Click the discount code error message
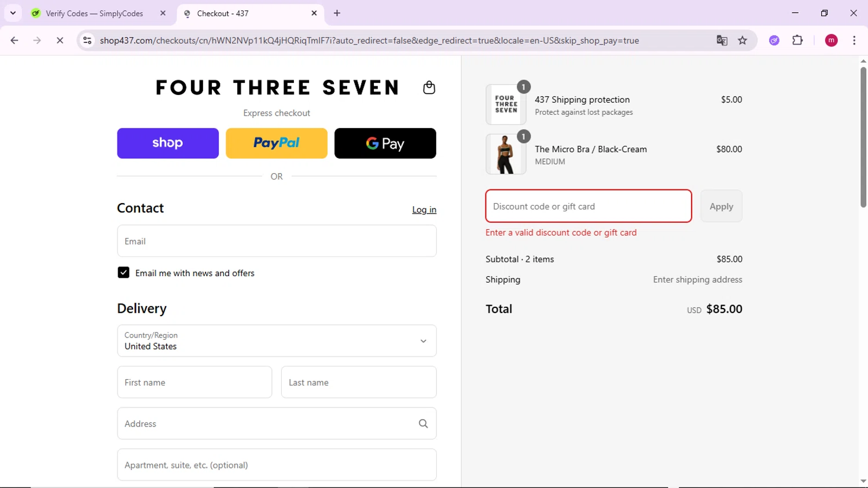 pyautogui.click(x=561, y=233)
